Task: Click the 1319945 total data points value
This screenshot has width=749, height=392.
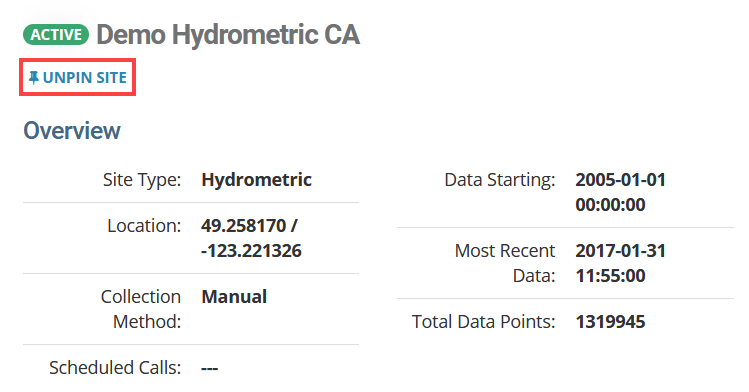Action: tap(610, 322)
